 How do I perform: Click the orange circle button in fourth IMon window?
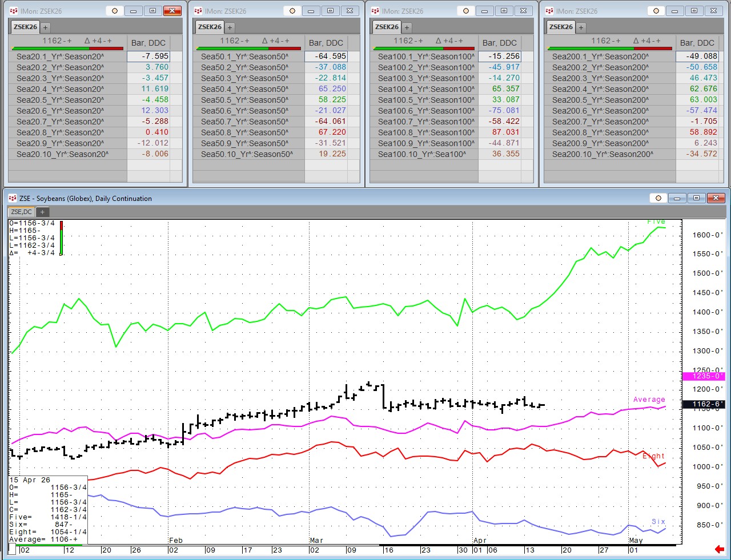(x=656, y=11)
